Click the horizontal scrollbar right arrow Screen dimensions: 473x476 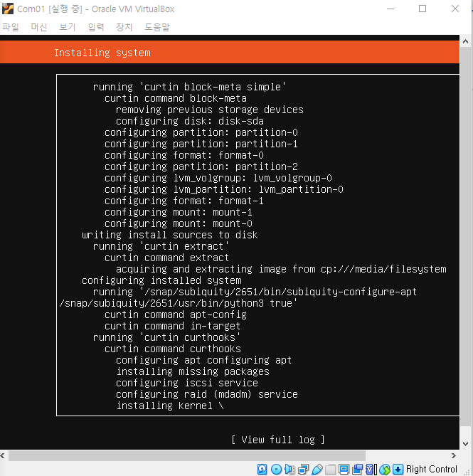454,455
